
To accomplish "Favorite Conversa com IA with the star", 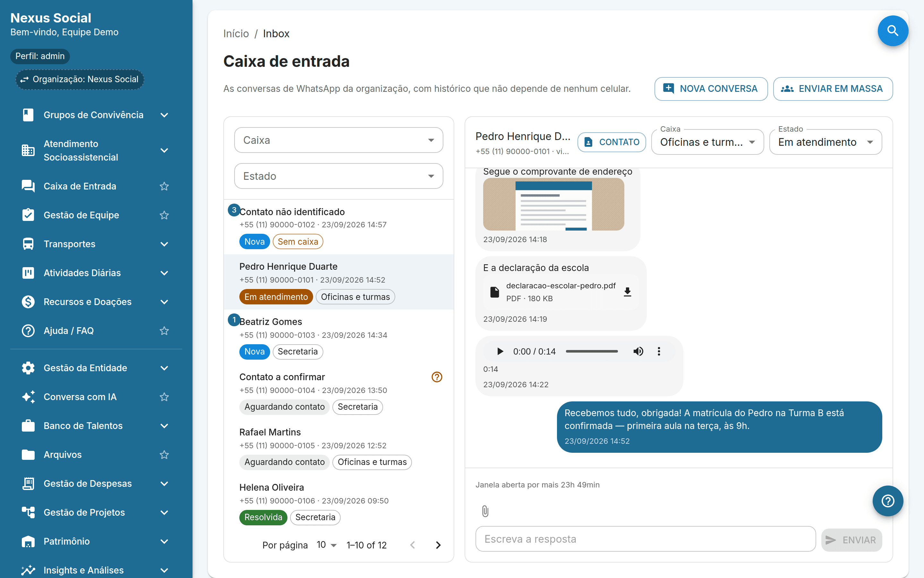I will tap(164, 397).
